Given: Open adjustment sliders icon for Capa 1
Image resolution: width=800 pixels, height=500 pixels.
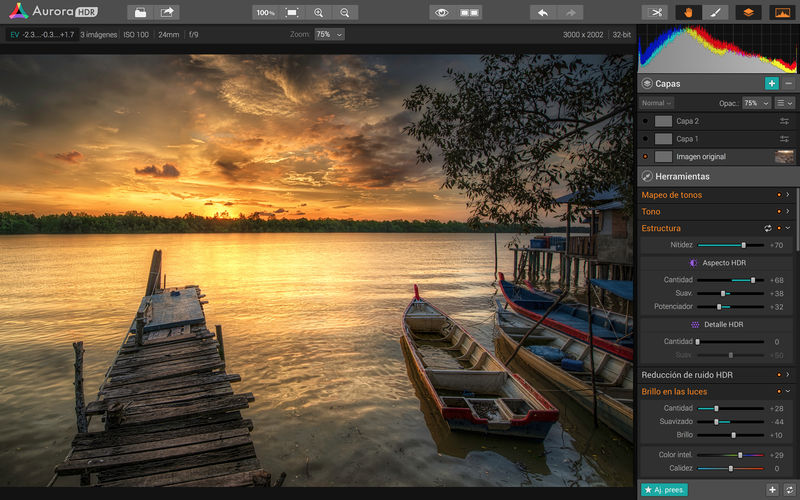Looking at the screenshot, I should pos(784,139).
